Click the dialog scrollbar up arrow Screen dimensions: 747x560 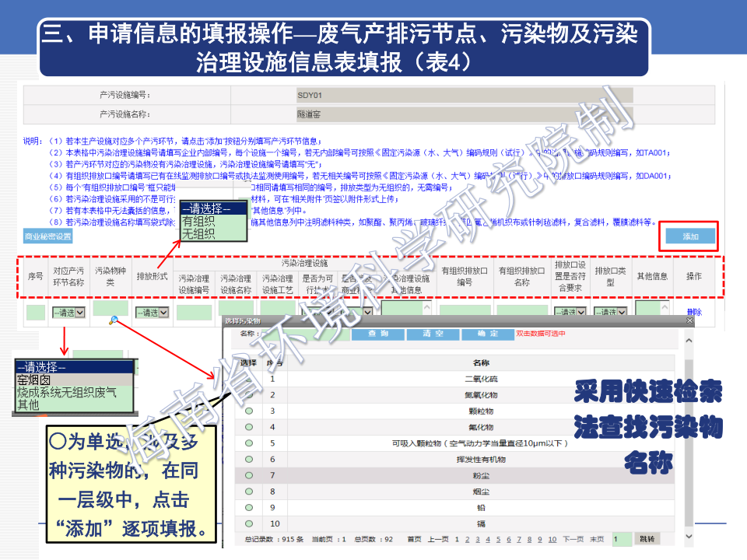(689, 341)
